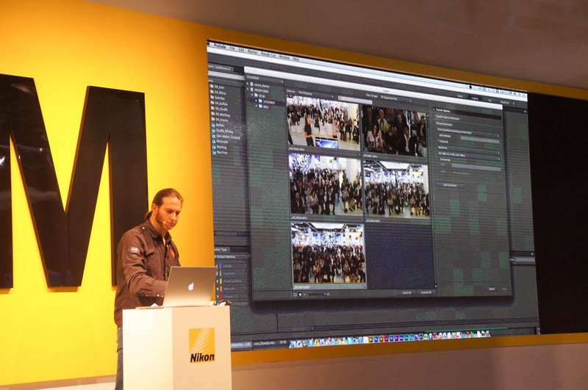This screenshot has height=390, width=588.
Task: Click the Check All button
Action: (x=406, y=292)
